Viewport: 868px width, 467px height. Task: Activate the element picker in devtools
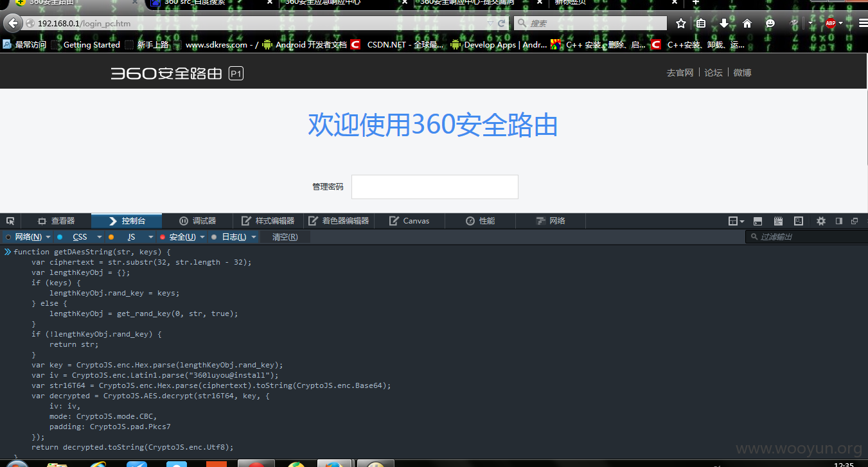click(x=10, y=221)
